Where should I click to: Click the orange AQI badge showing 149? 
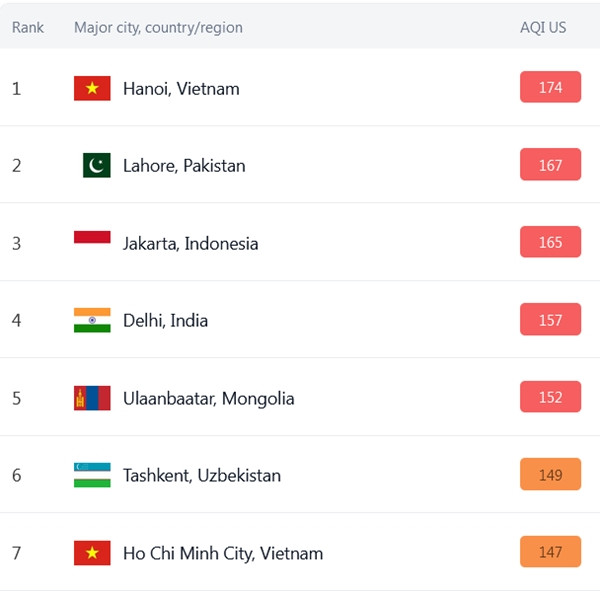[550, 475]
